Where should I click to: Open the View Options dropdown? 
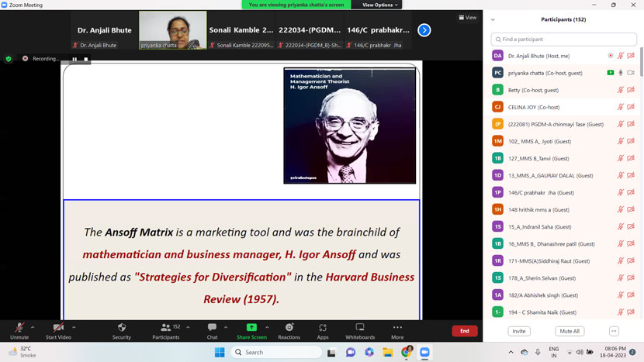(x=380, y=5)
